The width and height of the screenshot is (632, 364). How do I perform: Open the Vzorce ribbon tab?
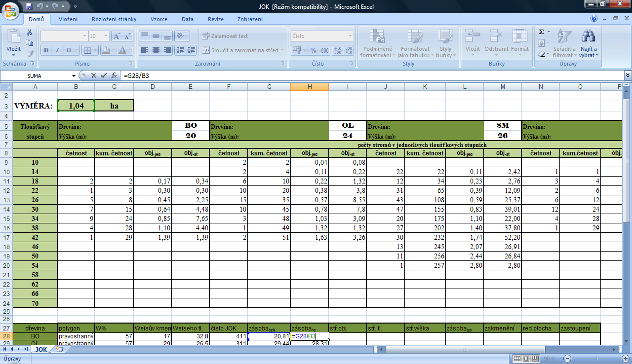(159, 19)
